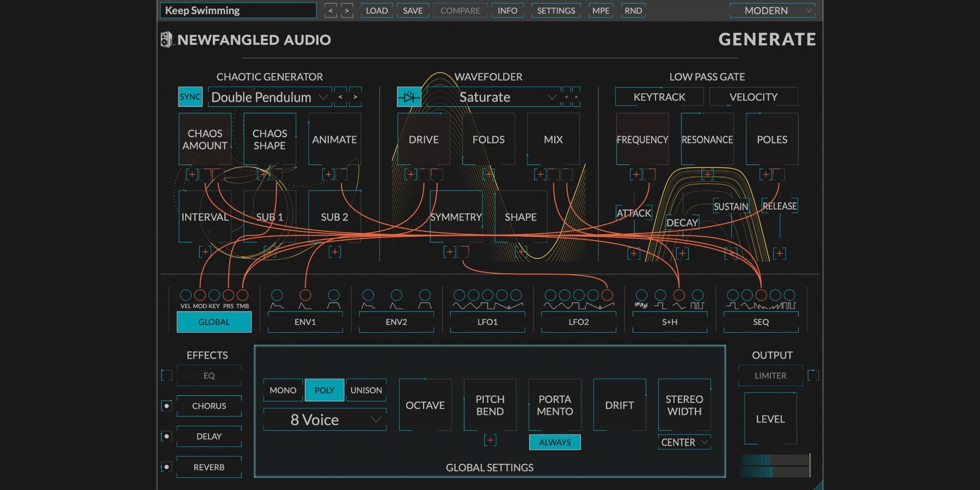The height and width of the screenshot is (490, 980).
Task: Toggle VELOCITY on the low pass gate
Action: tap(754, 97)
